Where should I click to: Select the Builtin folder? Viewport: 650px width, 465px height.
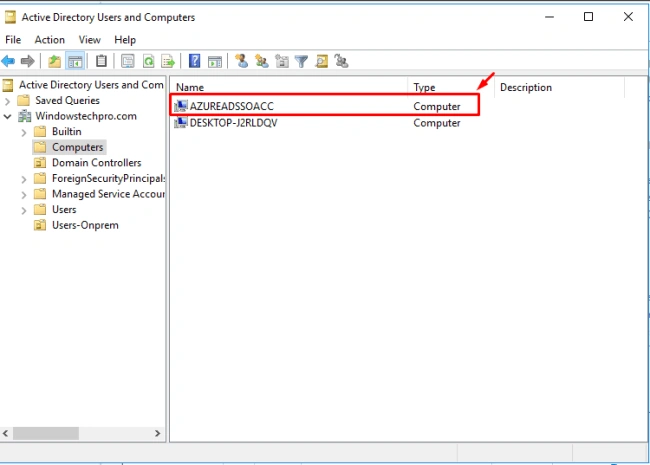click(66, 132)
